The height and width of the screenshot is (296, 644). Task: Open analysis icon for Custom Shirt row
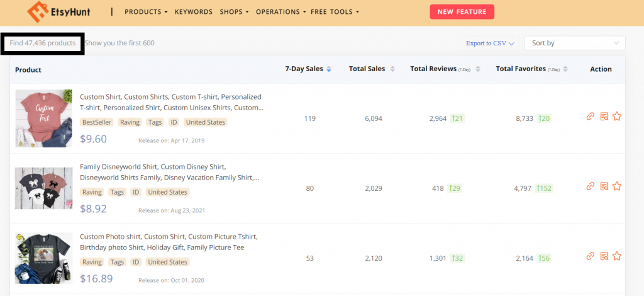[604, 117]
